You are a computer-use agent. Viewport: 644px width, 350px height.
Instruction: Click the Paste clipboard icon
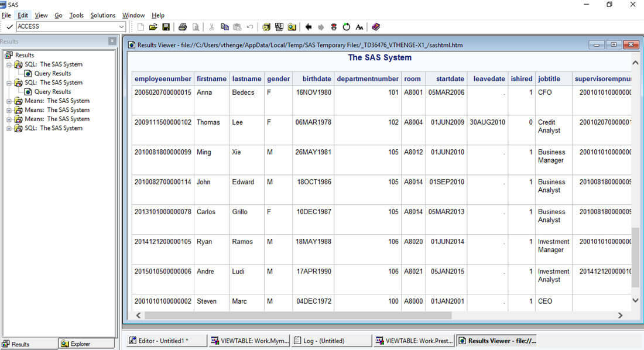(x=237, y=27)
